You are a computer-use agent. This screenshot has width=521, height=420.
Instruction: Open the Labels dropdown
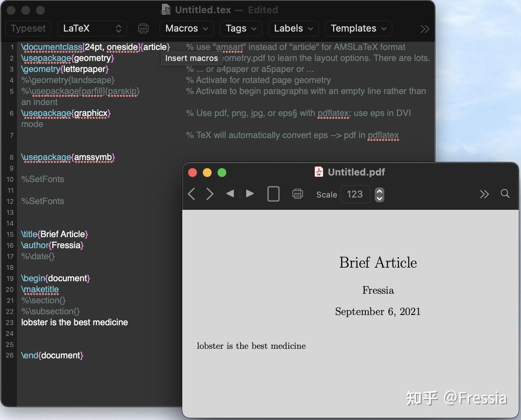click(293, 28)
